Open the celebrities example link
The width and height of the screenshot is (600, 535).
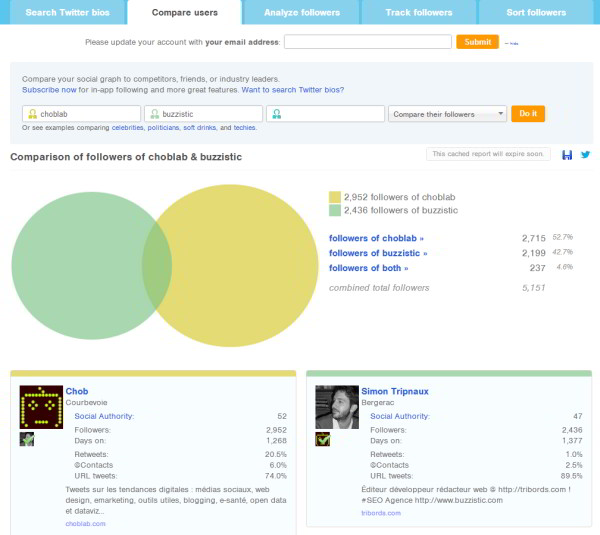(127, 128)
